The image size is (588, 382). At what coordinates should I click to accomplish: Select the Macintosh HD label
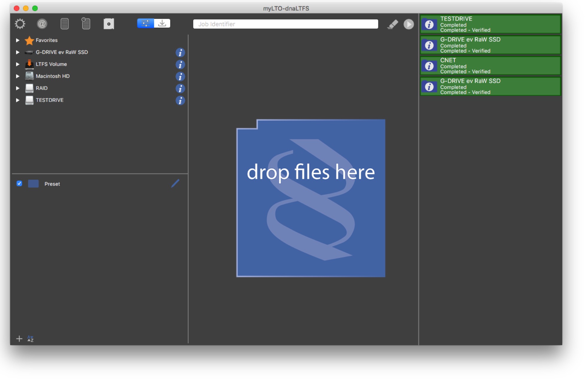point(53,76)
